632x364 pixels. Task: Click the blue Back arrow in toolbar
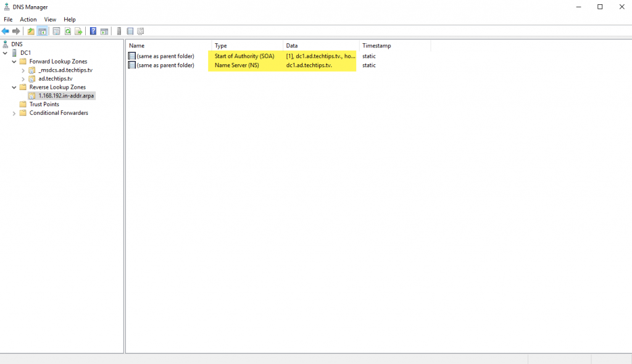click(5, 31)
